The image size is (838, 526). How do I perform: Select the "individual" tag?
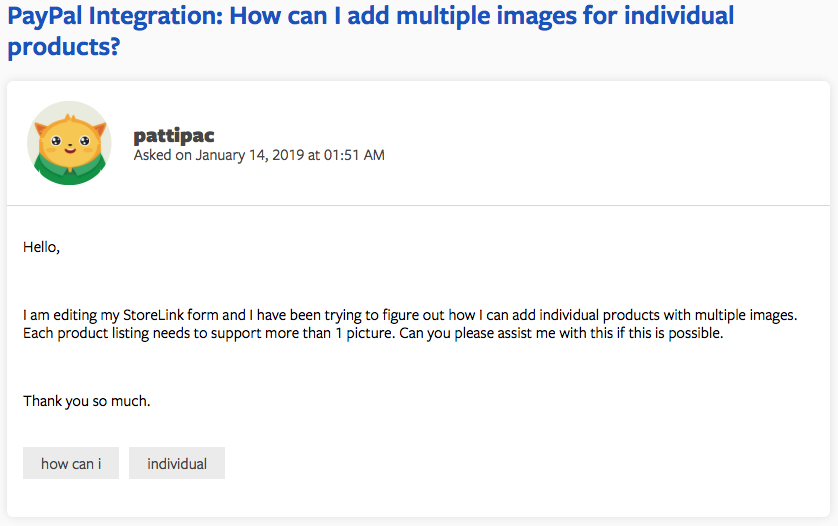177,463
